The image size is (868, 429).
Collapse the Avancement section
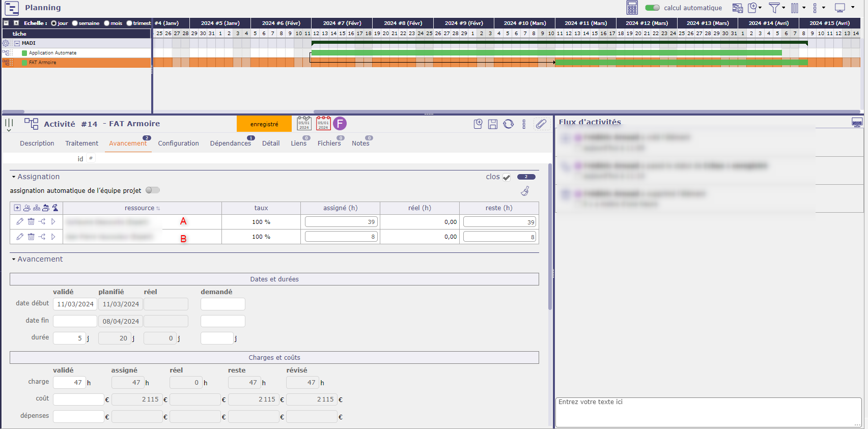(x=14, y=260)
